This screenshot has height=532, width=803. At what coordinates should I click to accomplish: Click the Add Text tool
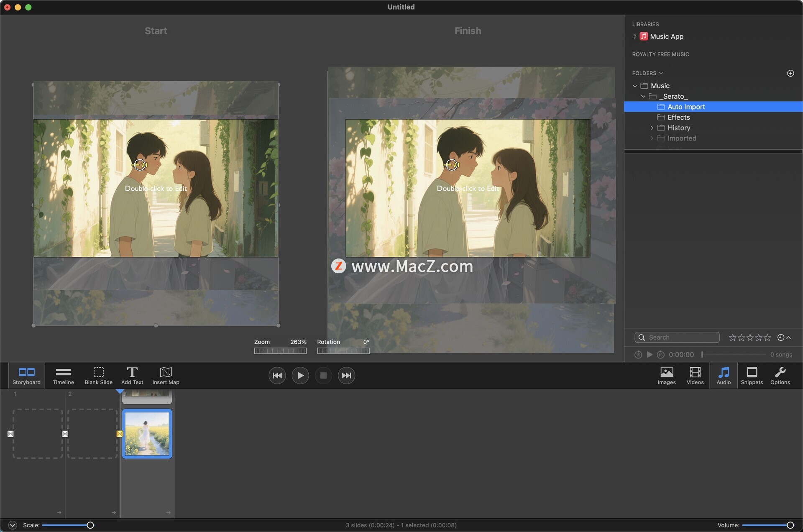(132, 376)
